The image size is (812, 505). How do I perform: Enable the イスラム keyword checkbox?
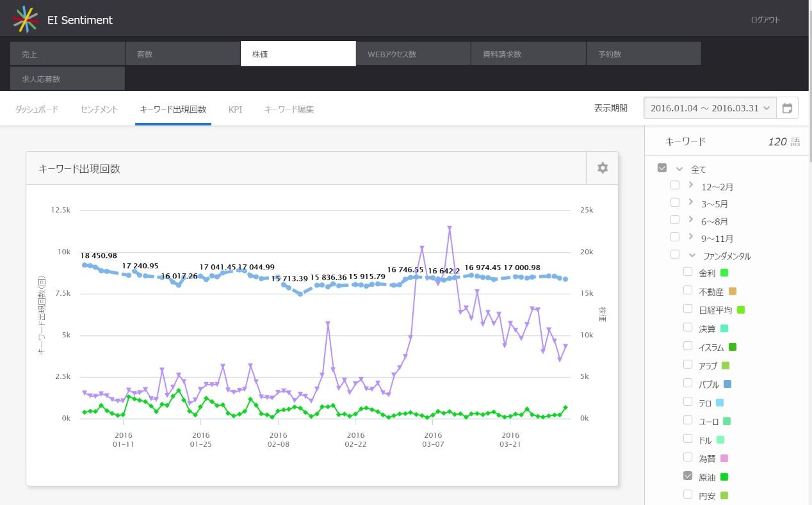coord(688,346)
